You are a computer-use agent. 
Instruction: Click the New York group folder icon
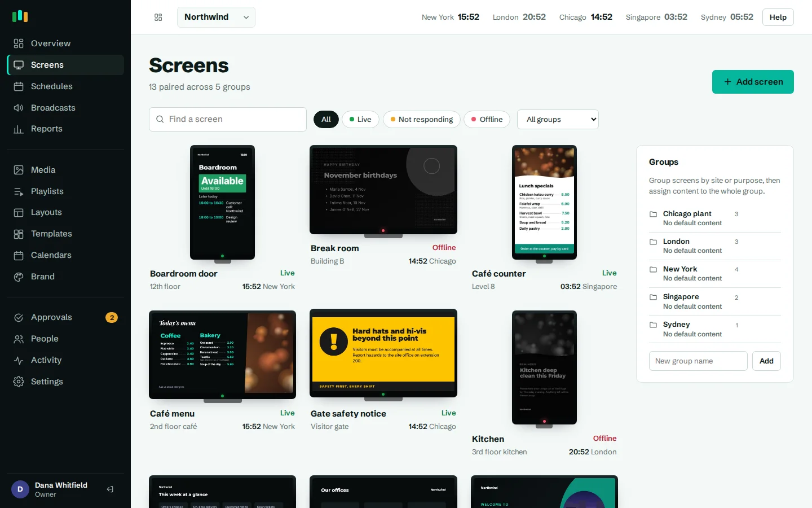[x=653, y=269]
